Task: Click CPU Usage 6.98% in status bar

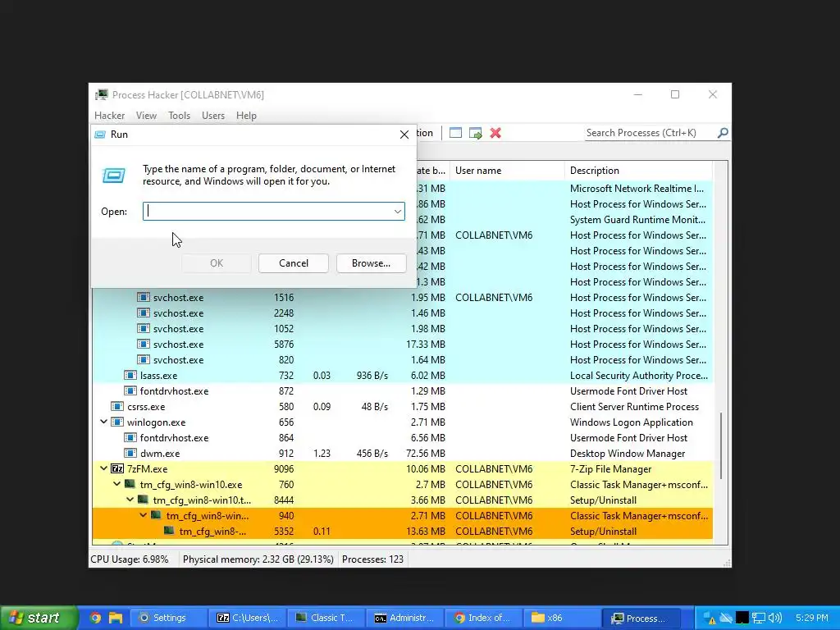Action: pyautogui.click(x=129, y=559)
